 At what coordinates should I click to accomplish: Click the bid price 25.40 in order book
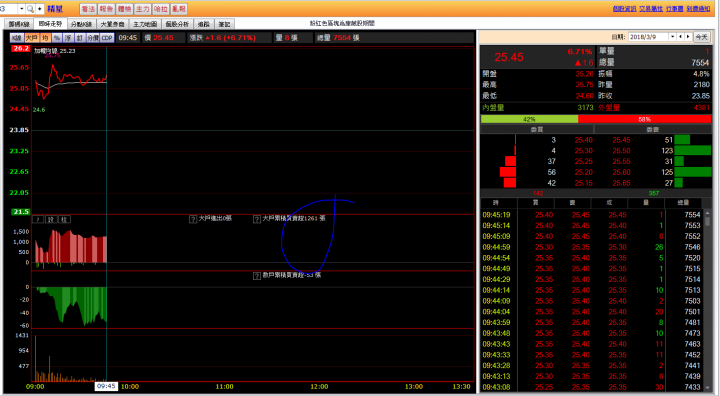[x=583, y=140]
